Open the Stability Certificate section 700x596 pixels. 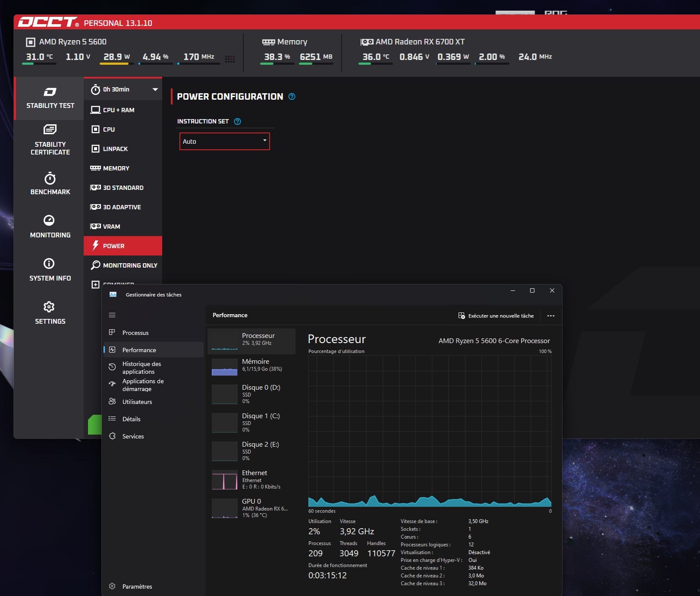pyautogui.click(x=50, y=141)
